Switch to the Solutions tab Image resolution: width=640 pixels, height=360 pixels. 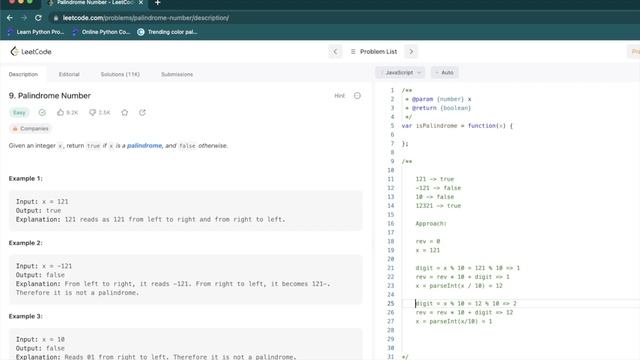(120, 74)
